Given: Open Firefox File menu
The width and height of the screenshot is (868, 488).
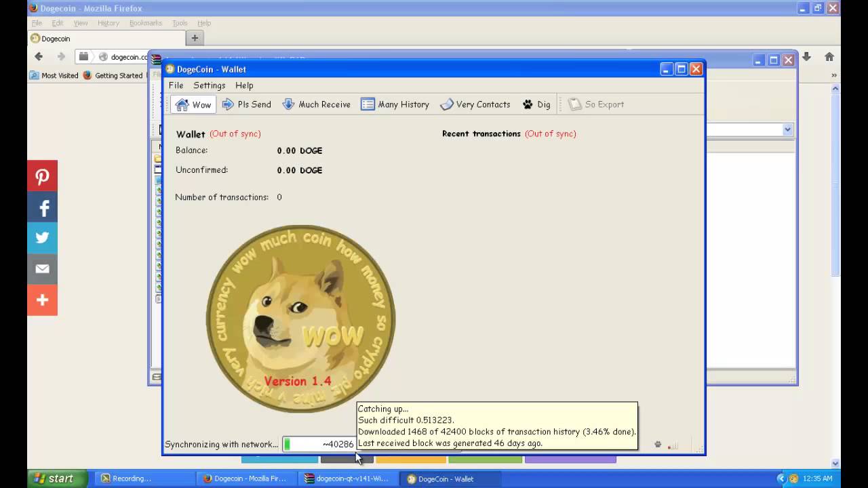Looking at the screenshot, I should pos(37,23).
